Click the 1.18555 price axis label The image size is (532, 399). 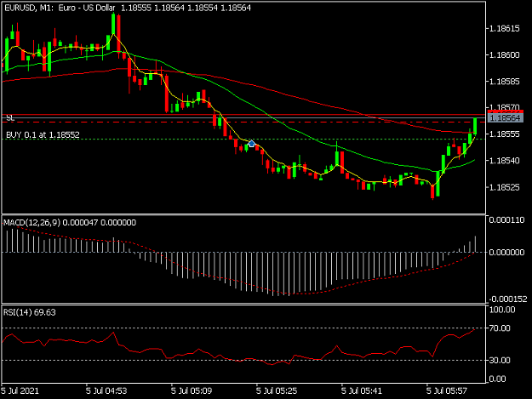click(x=505, y=134)
